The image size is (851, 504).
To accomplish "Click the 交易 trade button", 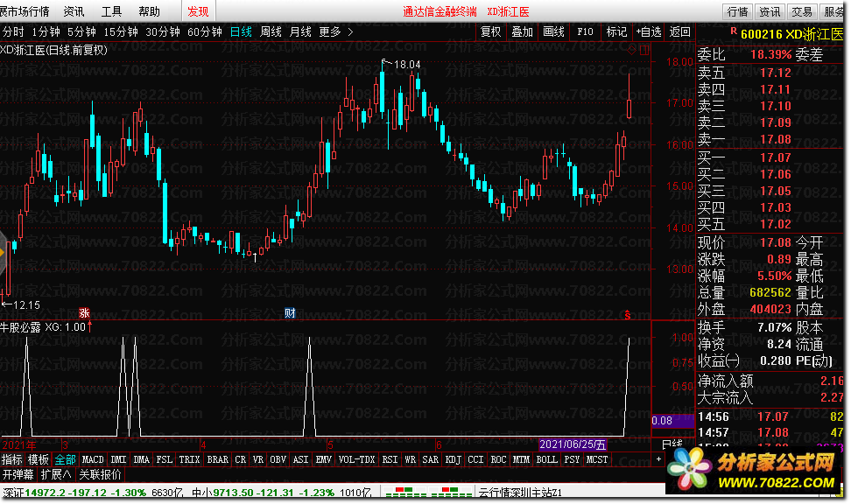I will pyautogui.click(x=802, y=11).
